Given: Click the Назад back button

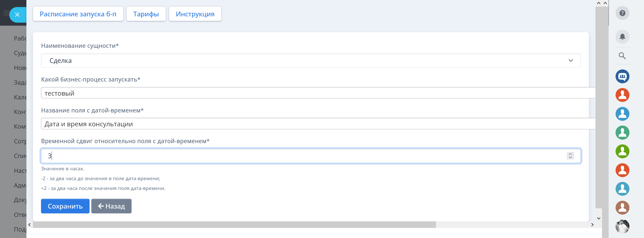Looking at the screenshot, I should 111,206.
